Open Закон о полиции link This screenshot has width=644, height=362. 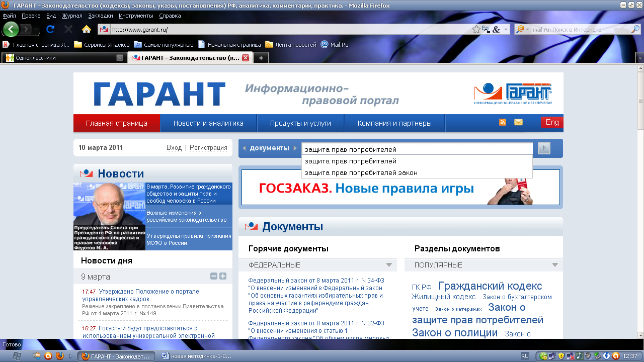[x=455, y=333]
